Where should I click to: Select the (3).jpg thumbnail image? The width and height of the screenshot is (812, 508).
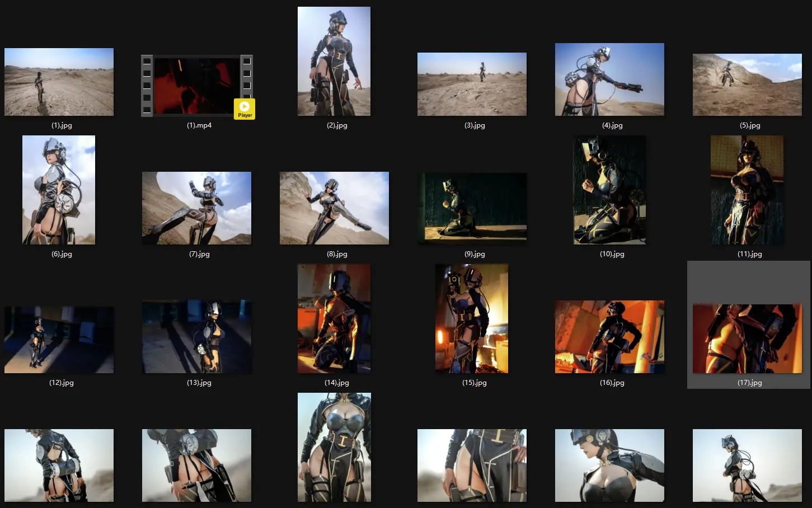[x=472, y=84]
